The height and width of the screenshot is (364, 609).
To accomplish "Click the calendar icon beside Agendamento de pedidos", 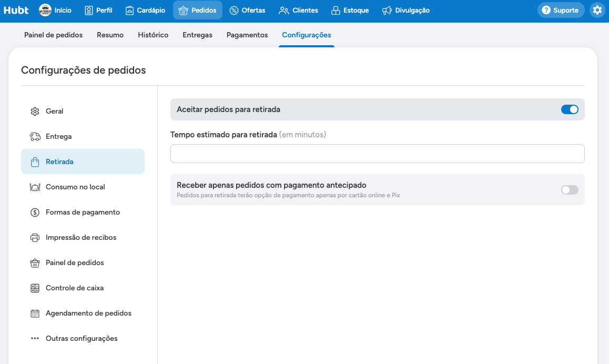I will click(35, 314).
